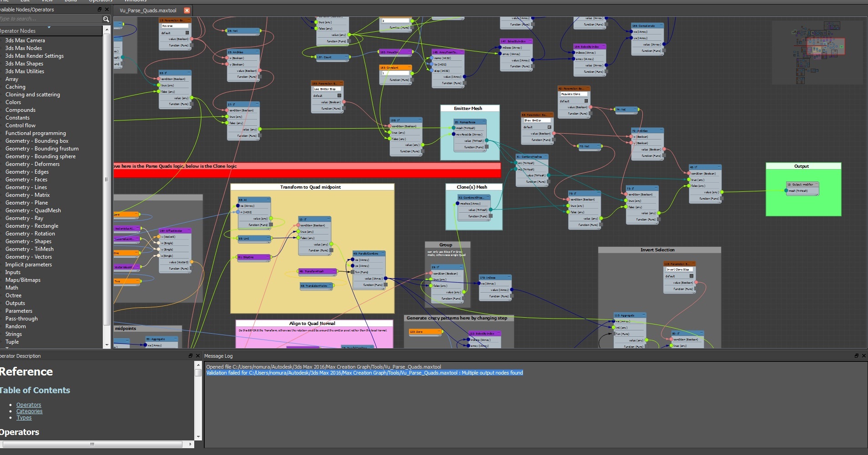Image resolution: width=868 pixels, height=455 pixels.
Task: Float the Available Nodes/Operators panel
Action: click(x=100, y=10)
